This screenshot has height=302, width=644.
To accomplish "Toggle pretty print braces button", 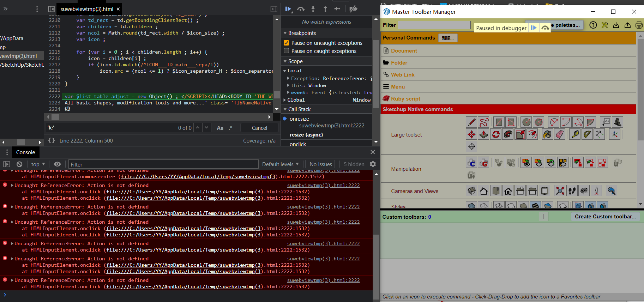I will (52, 140).
